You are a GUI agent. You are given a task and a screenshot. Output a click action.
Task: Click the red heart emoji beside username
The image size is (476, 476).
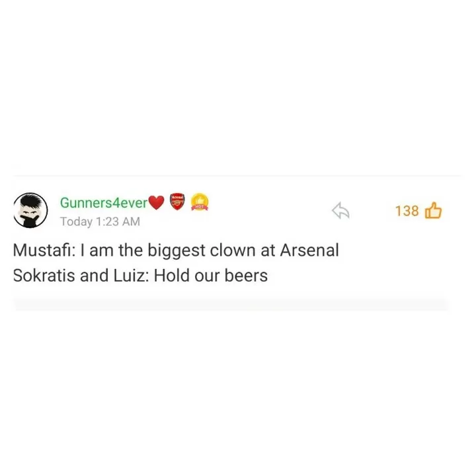coord(156,202)
